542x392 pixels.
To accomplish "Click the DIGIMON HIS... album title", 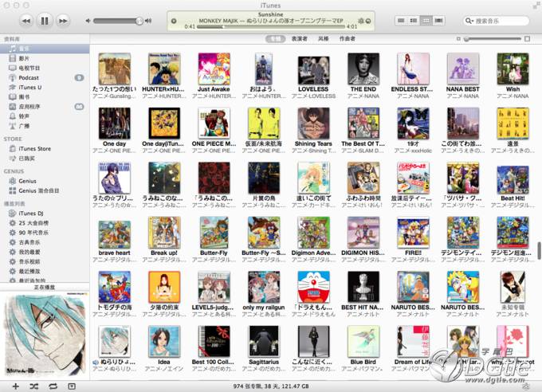I will pos(363,253).
